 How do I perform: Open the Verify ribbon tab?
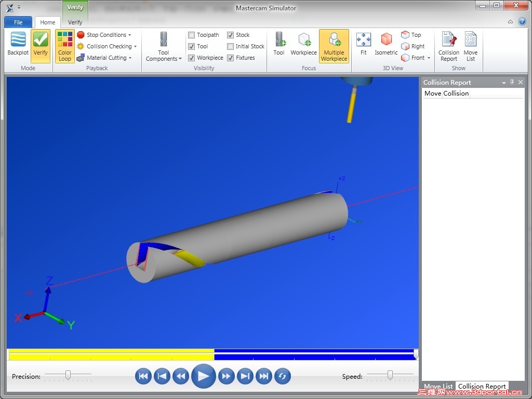click(75, 22)
